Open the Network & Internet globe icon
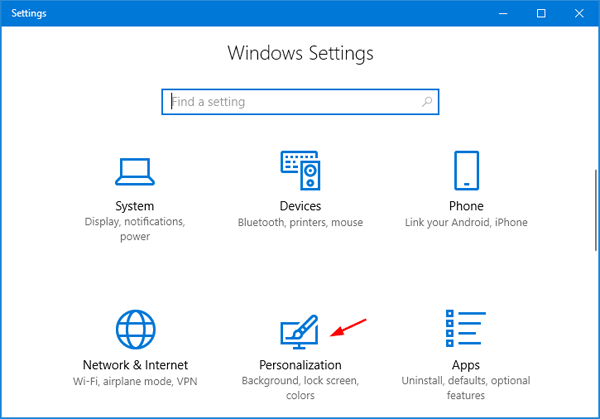This screenshot has height=419, width=600. pyautogui.click(x=134, y=328)
